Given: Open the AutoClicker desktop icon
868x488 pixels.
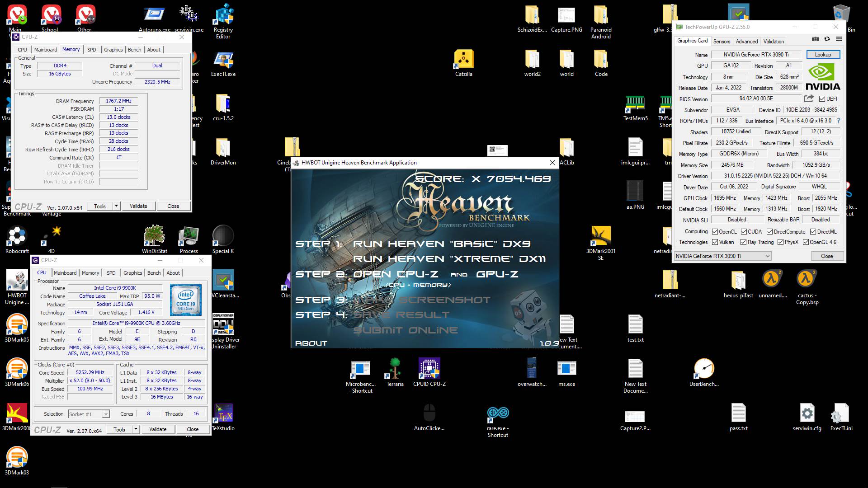Looking at the screenshot, I should [x=429, y=417].
